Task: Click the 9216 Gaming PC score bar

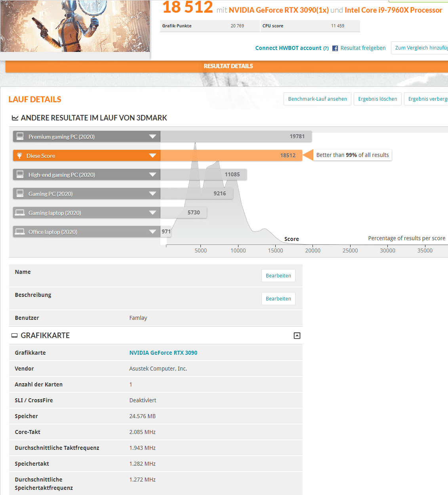Action: [196, 194]
